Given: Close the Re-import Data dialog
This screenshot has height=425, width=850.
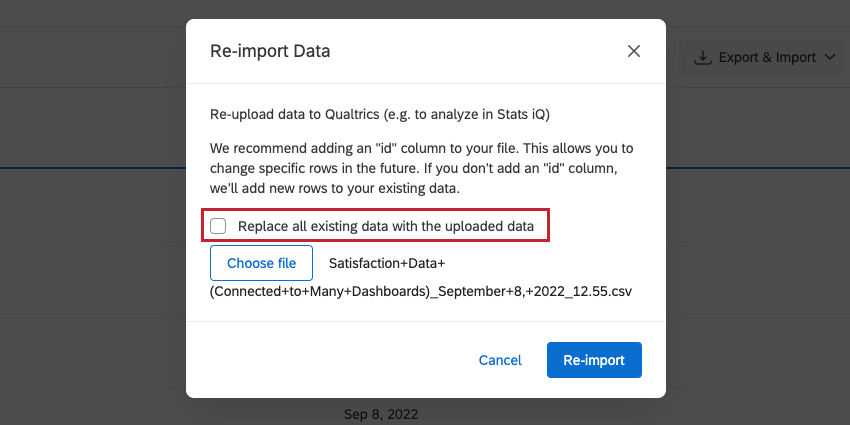Looking at the screenshot, I should click(634, 51).
